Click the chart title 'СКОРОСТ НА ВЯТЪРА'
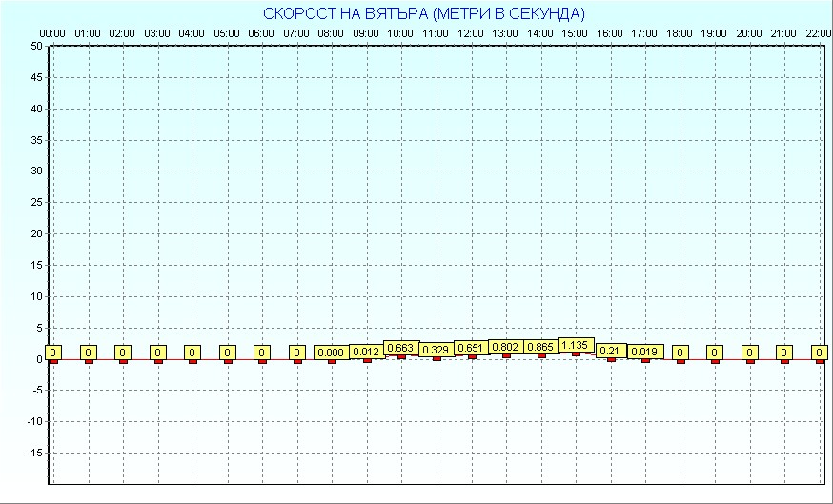The image size is (833, 504). click(423, 13)
